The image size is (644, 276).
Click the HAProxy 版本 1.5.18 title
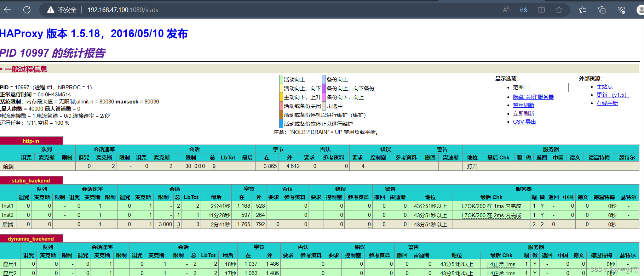(94, 34)
